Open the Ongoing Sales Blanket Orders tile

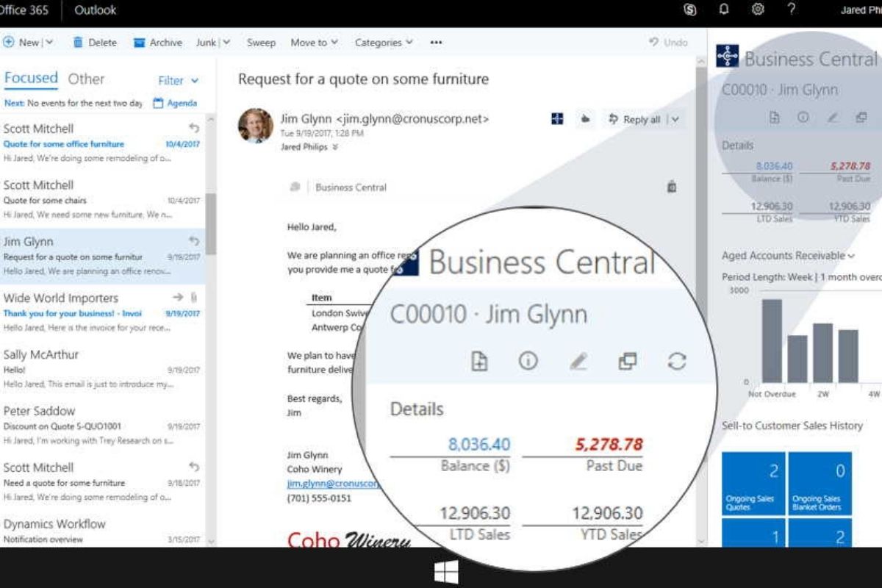coord(820,484)
